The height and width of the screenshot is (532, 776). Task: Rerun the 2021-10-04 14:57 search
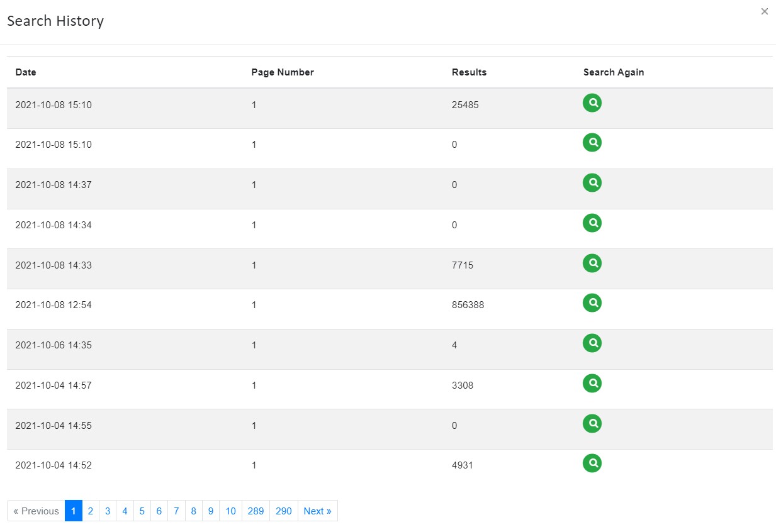click(592, 383)
